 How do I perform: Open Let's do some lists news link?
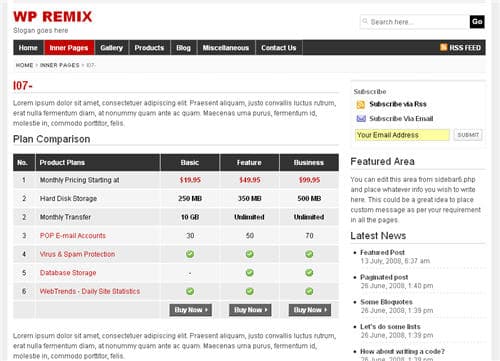(390, 327)
